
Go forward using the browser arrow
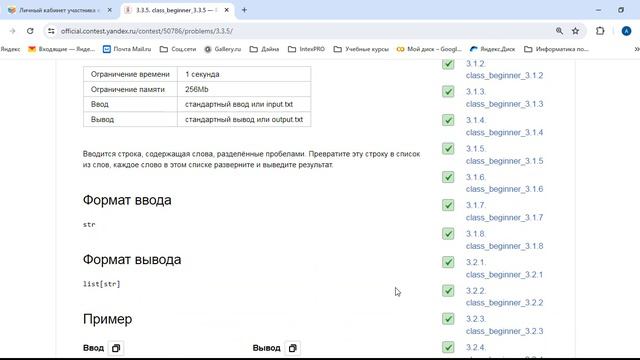click(x=12, y=31)
